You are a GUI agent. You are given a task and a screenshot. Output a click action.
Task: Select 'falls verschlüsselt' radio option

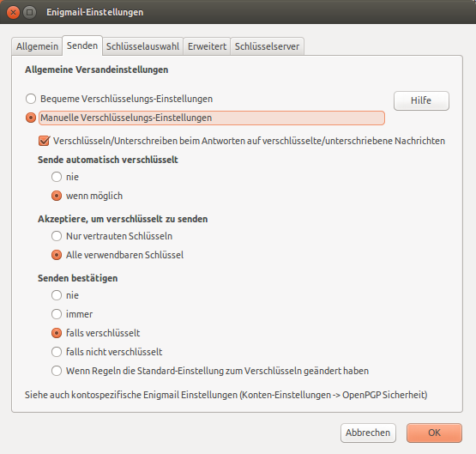tap(57, 333)
